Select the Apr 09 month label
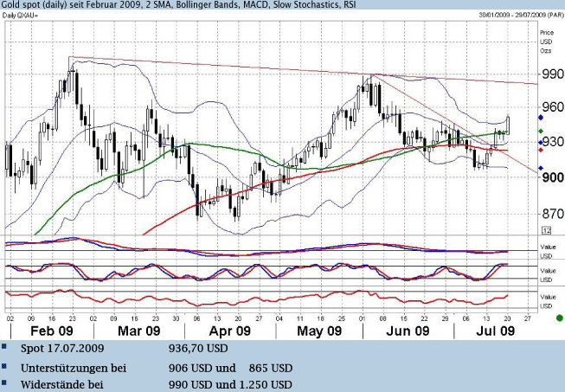This screenshot has width=565, height=392. (x=230, y=331)
